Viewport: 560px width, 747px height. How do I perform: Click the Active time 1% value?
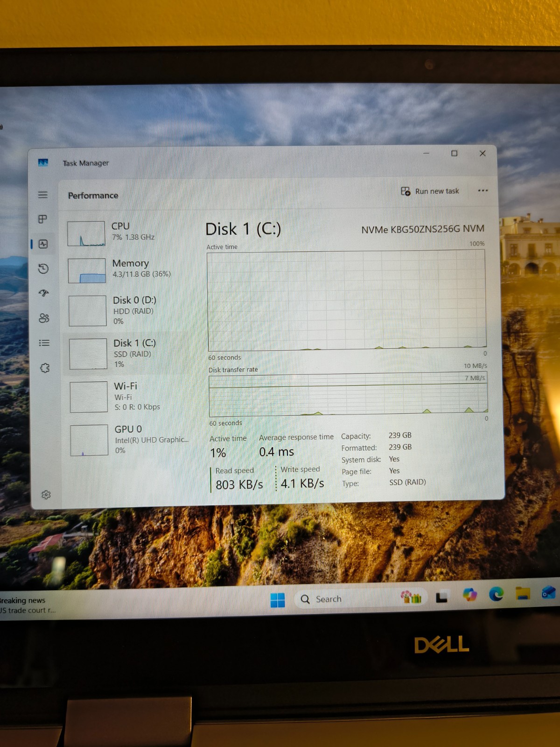[x=218, y=453]
